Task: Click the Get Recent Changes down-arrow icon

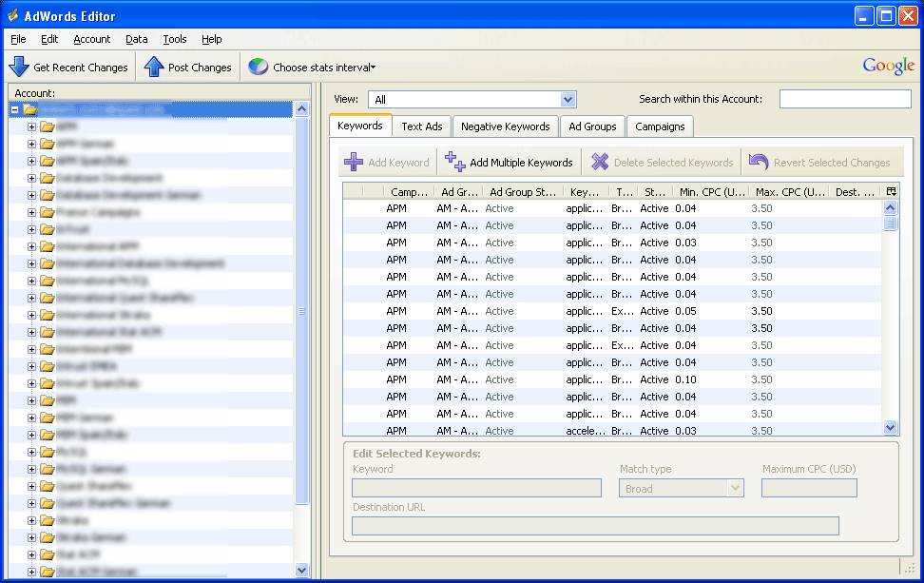Action: click(19, 67)
